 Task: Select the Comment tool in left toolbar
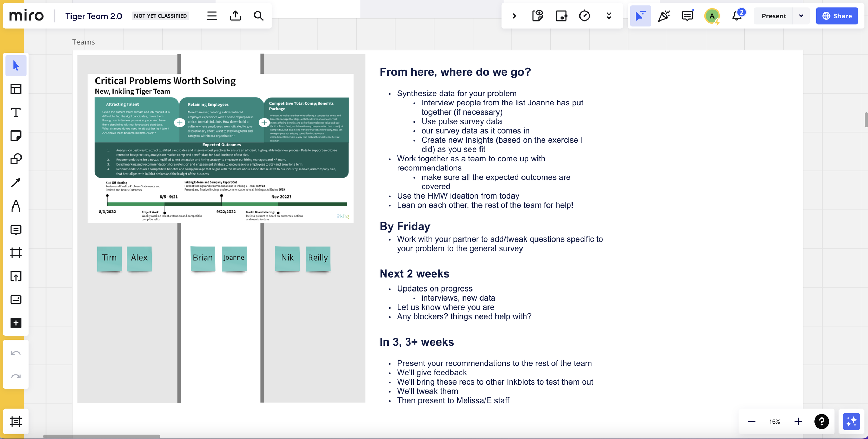click(16, 230)
